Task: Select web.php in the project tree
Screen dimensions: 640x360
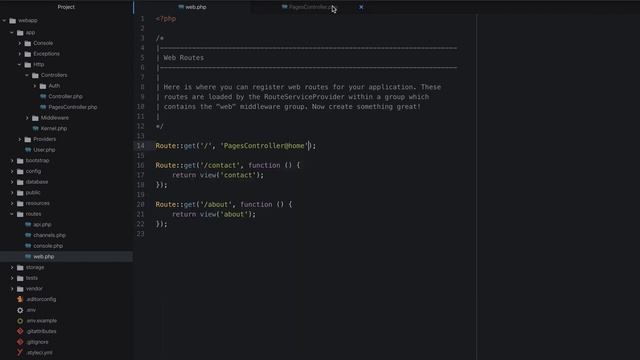Action: pyautogui.click(x=44, y=257)
